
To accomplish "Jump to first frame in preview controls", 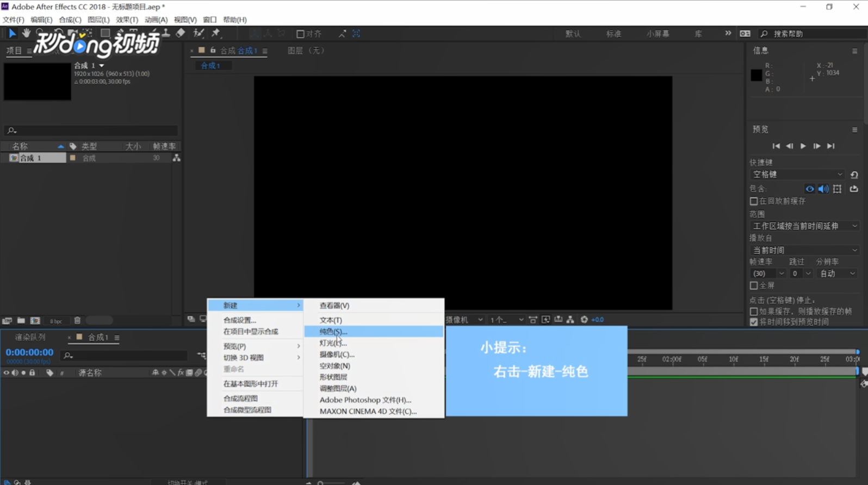I will 776,146.
